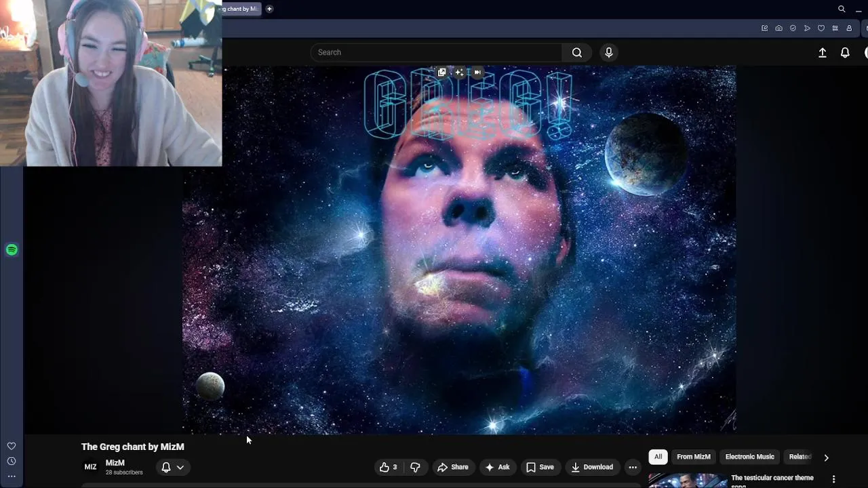Viewport: 868px width, 488px height.
Task: Select the 'All' filter chip
Action: (658, 457)
